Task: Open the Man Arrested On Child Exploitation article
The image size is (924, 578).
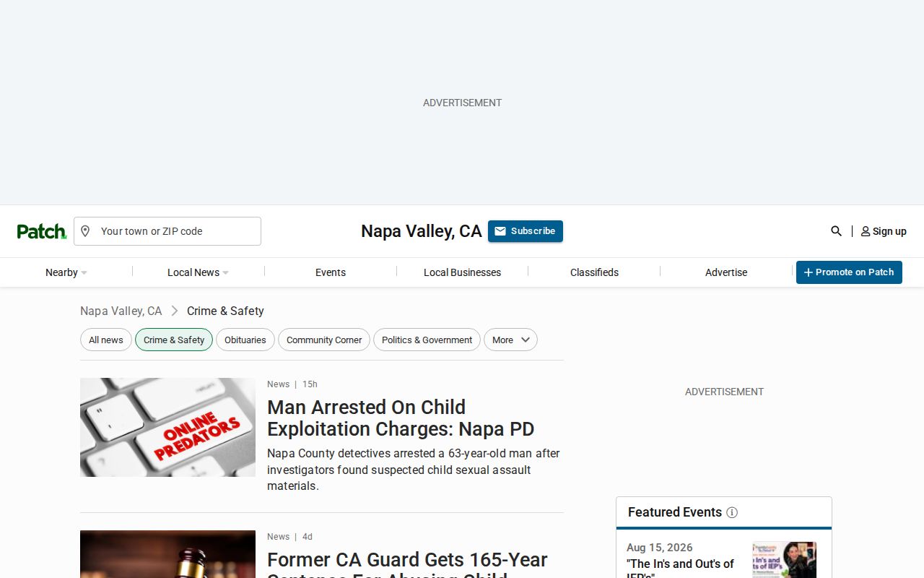Action: [x=401, y=418]
